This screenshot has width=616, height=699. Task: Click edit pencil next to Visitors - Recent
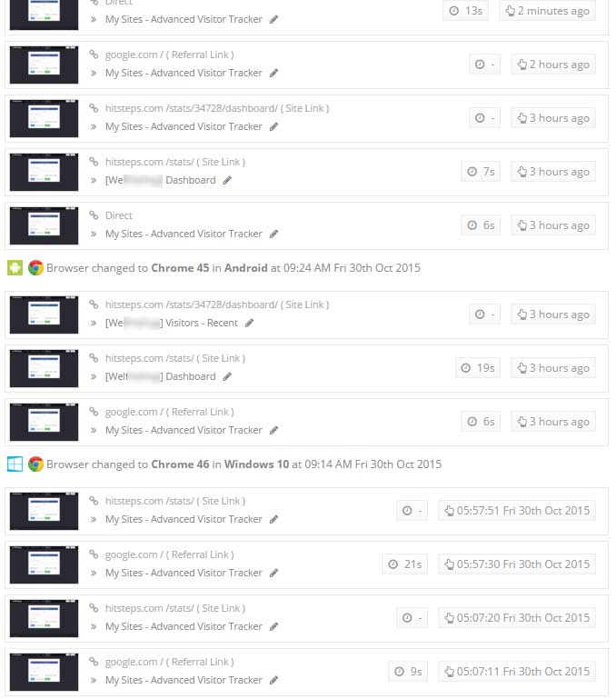(x=249, y=323)
